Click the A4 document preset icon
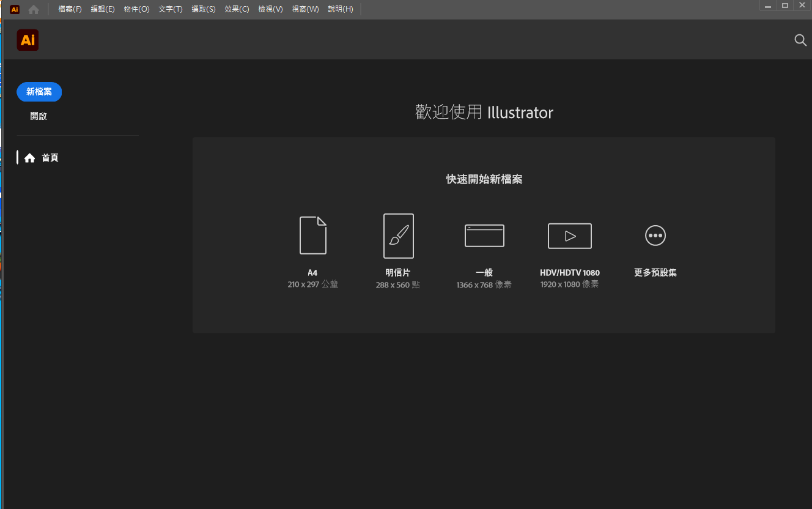Screen dimensions: 812x509 pos(312,235)
